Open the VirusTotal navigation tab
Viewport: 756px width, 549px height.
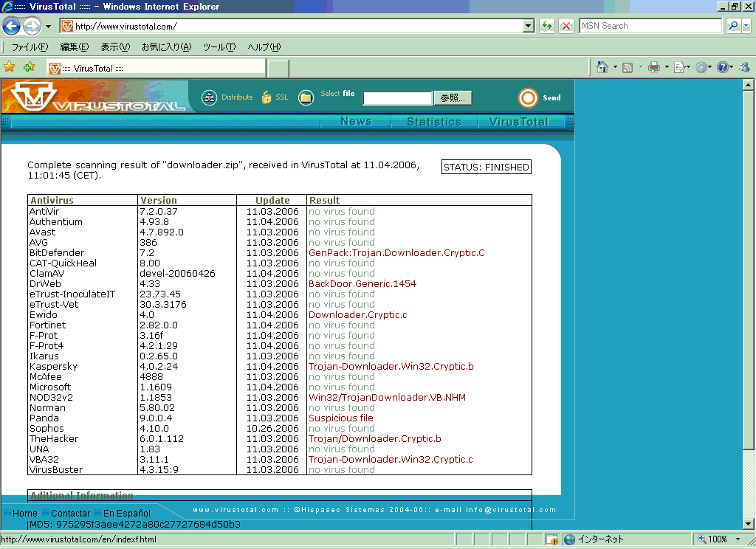click(x=519, y=122)
